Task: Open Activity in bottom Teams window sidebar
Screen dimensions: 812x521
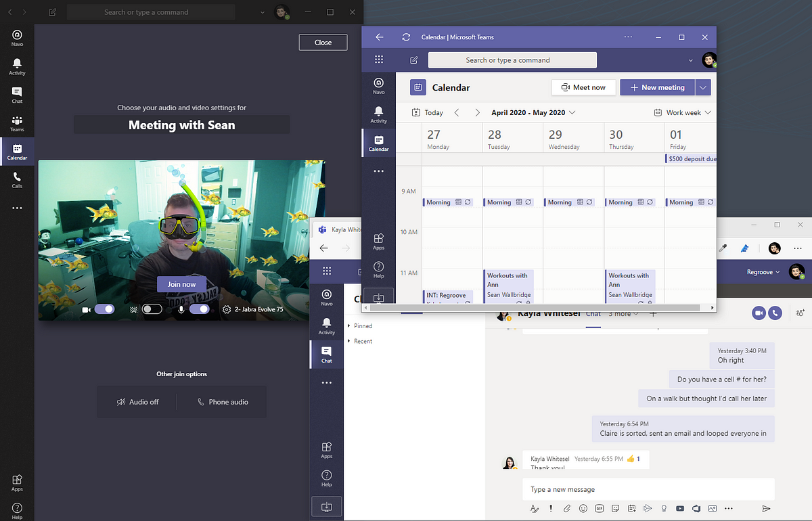Action: pyautogui.click(x=327, y=326)
